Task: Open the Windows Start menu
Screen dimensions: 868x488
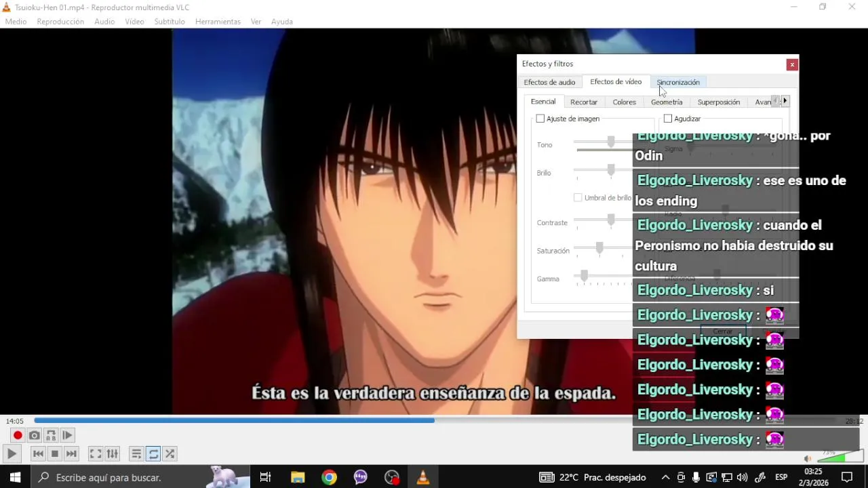Action: [x=15, y=477]
